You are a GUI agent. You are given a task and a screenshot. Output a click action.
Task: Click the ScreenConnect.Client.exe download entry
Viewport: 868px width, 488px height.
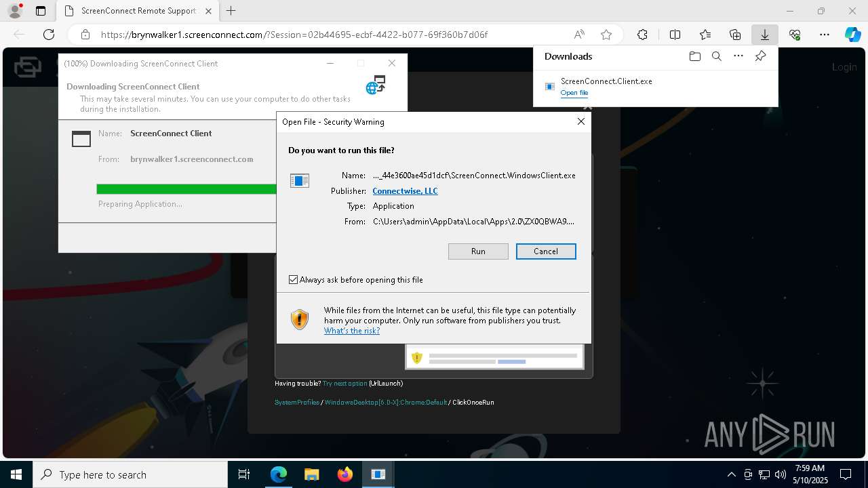[x=655, y=87]
